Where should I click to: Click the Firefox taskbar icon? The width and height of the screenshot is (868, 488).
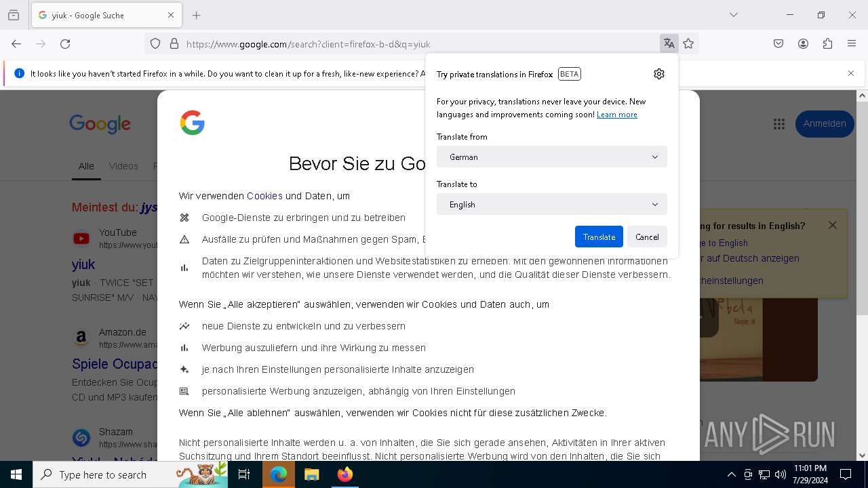[345, 474]
